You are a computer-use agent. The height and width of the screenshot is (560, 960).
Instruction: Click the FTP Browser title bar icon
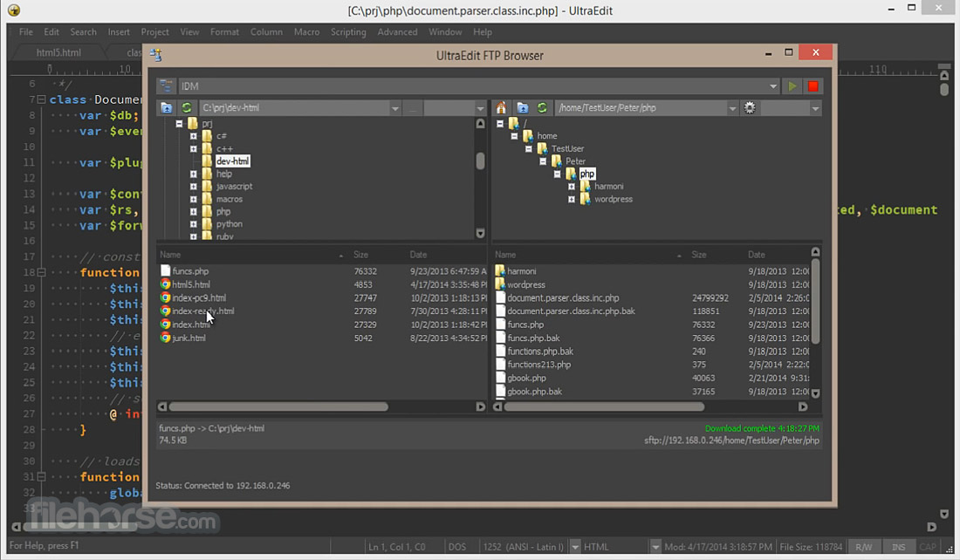click(156, 55)
